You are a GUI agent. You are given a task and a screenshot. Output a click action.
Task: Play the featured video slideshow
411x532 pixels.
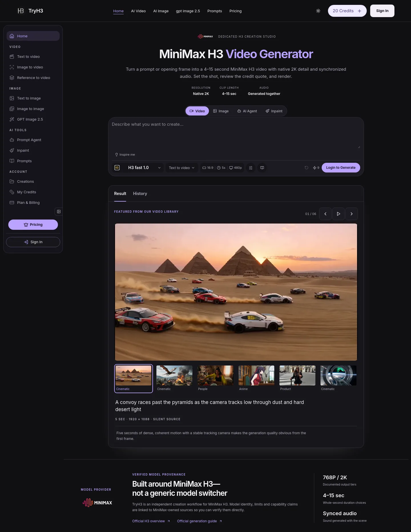tap(339, 214)
